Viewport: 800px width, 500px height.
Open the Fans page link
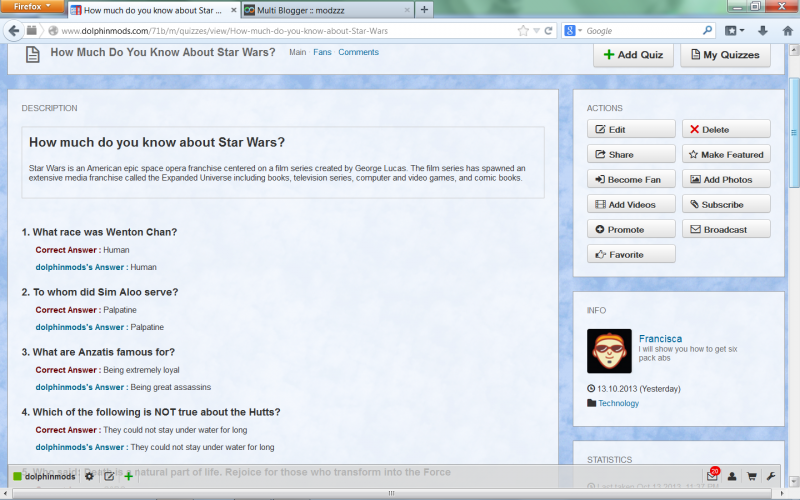pos(322,52)
